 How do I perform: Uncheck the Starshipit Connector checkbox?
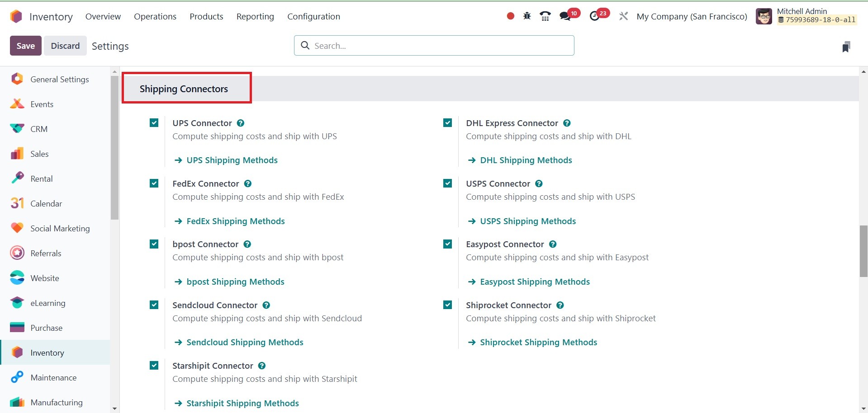click(x=154, y=366)
